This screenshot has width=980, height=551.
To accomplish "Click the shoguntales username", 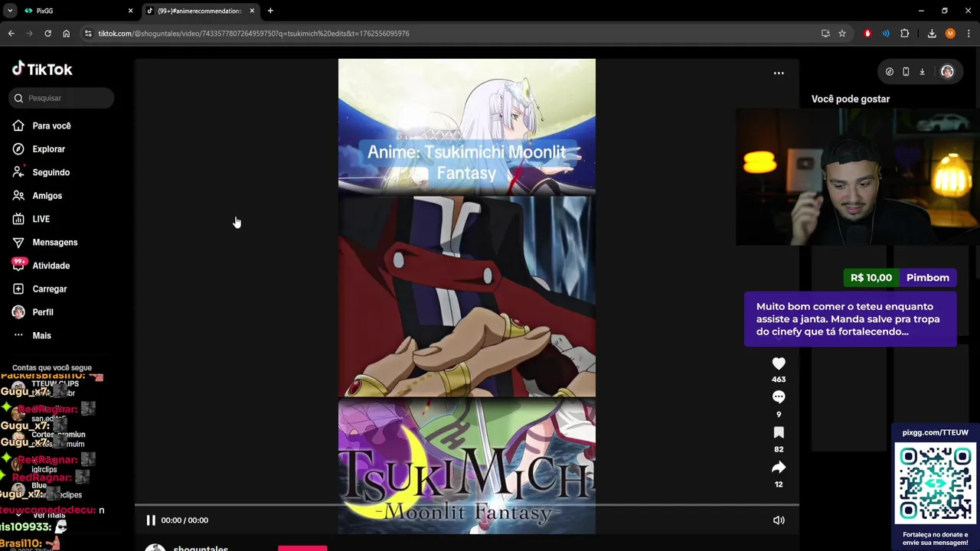I will [201, 548].
